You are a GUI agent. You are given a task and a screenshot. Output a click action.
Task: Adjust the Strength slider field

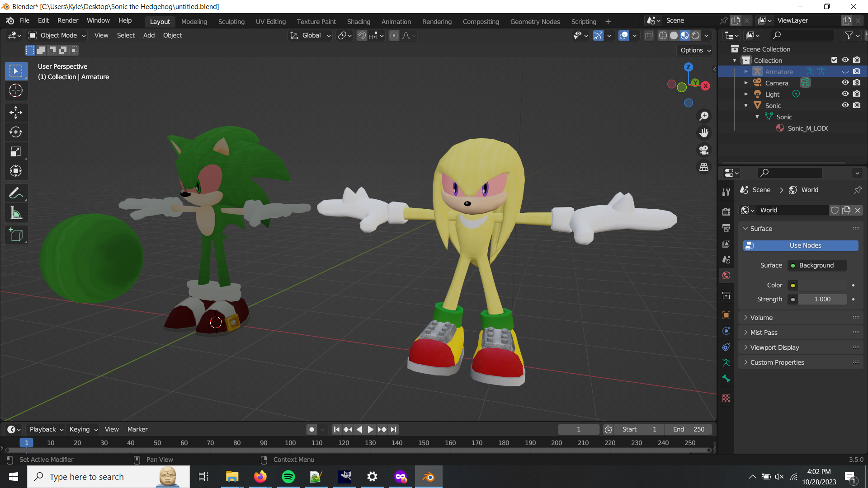pos(822,299)
